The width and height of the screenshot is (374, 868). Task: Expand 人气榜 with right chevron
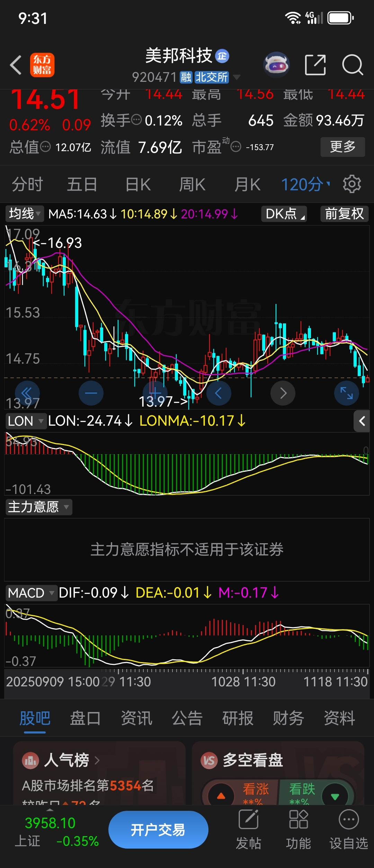97,760
